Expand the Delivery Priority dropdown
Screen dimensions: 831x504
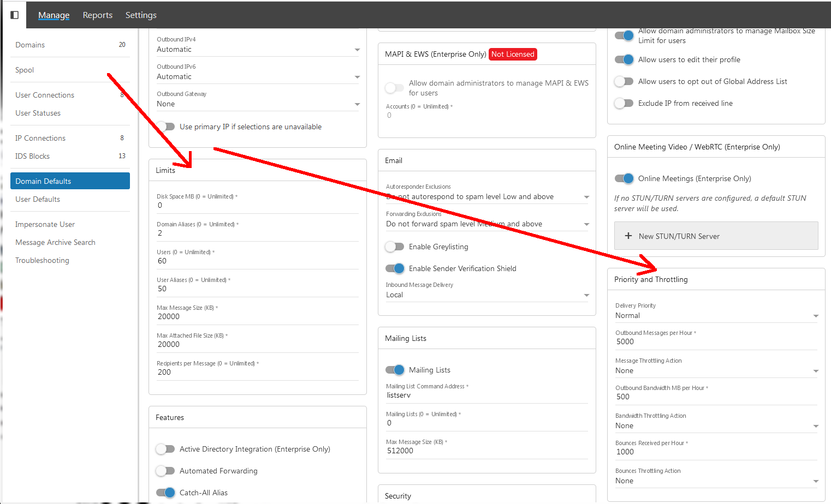pyautogui.click(x=716, y=315)
